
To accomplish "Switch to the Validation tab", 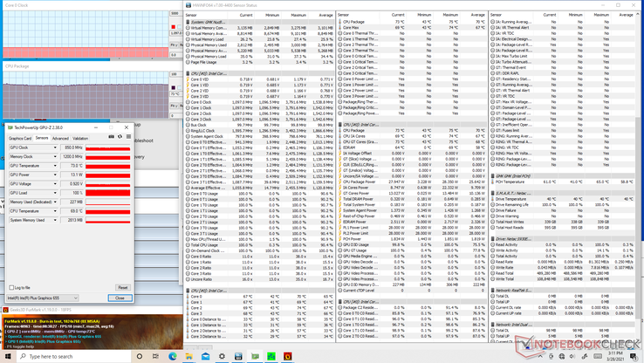I will (80, 139).
